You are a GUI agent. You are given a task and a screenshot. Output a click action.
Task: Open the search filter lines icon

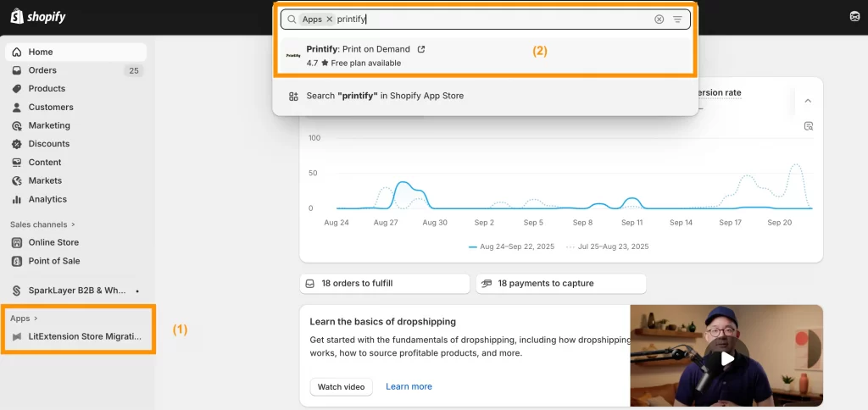pos(677,19)
